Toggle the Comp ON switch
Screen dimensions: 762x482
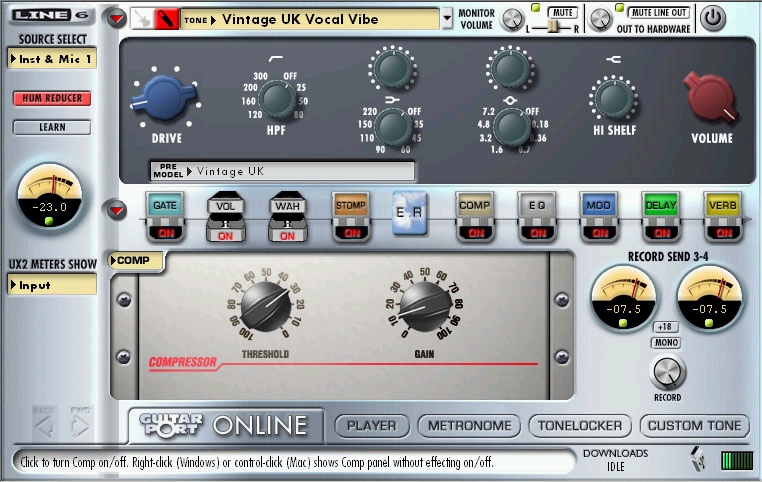[475, 233]
